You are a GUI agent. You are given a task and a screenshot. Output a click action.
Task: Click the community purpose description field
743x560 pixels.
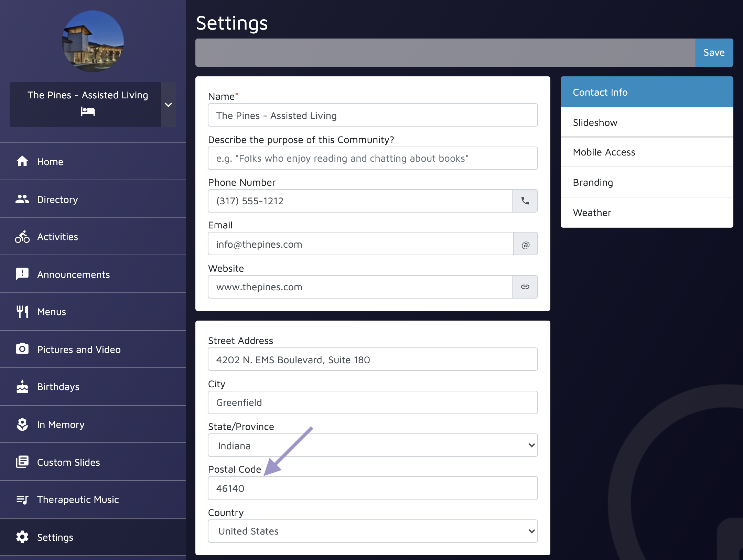(373, 158)
